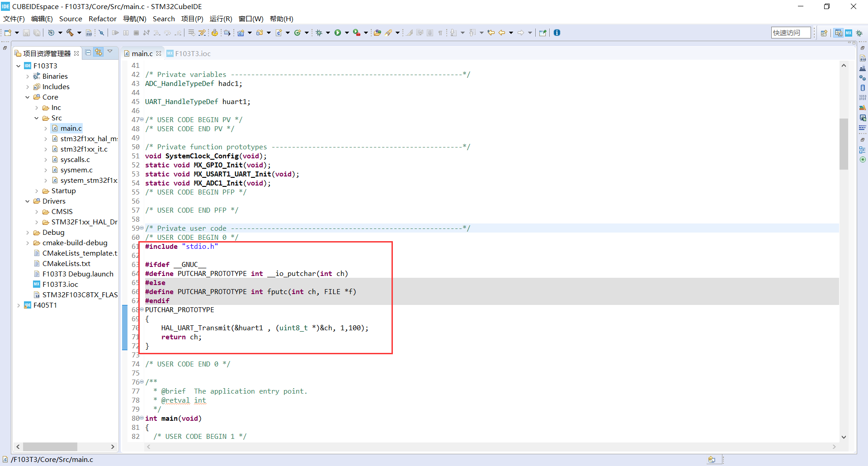The height and width of the screenshot is (466, 868).
Task: Toggle Link with Editor in Project Explorer
Action: click(x=99, y=52)
